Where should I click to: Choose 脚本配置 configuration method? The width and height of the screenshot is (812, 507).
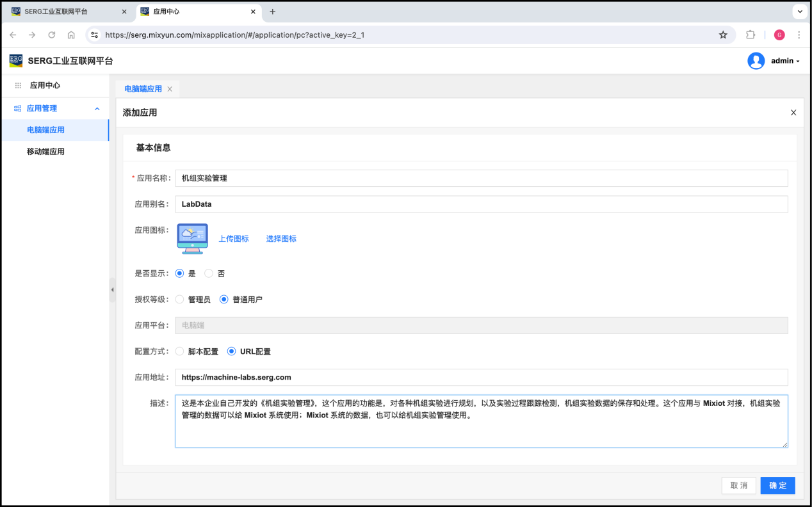coord(179,351)
